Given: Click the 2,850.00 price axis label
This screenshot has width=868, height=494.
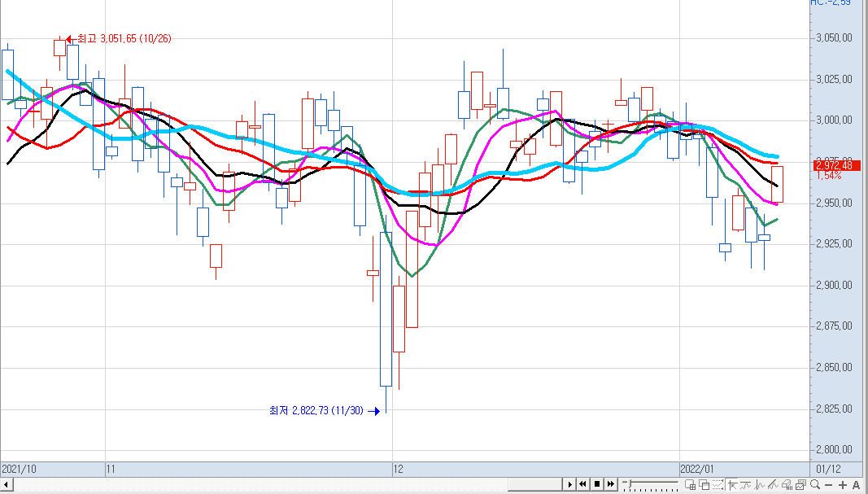Looking at the screenshot, I should [x=834, y=368].
